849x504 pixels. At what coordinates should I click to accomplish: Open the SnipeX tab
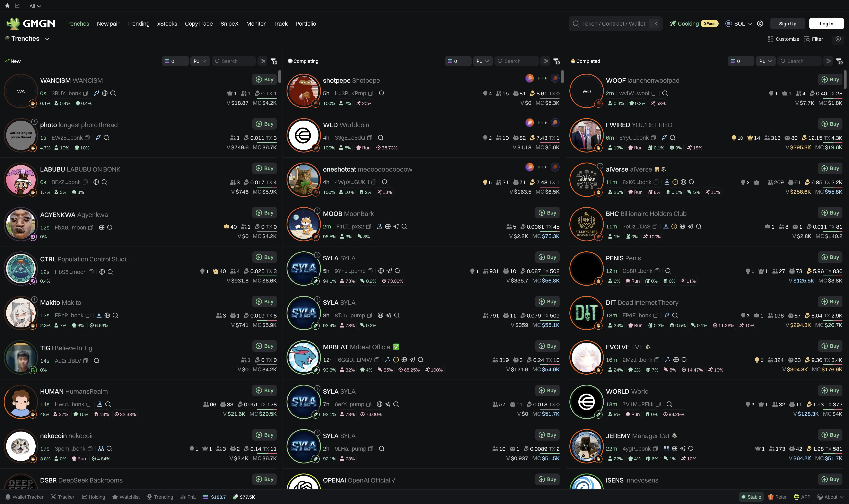[x=229, y=24]
